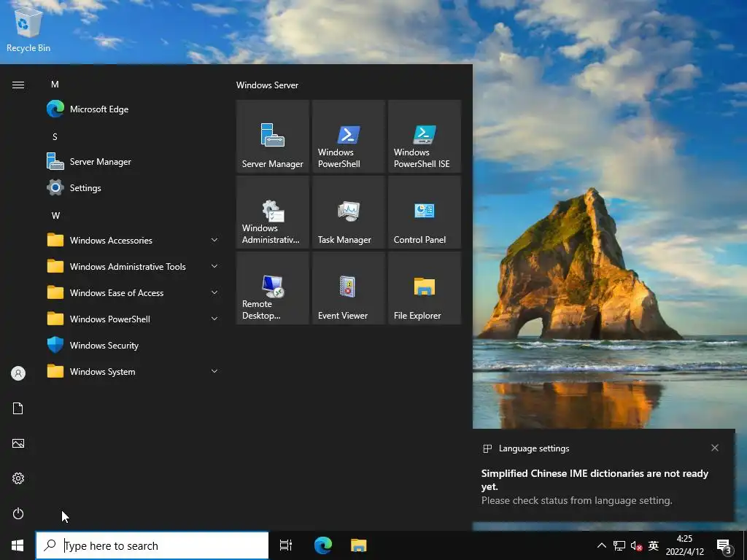Open the Windows Administrative Tools tile
747x560 pixels.
(x=273, y=212)
